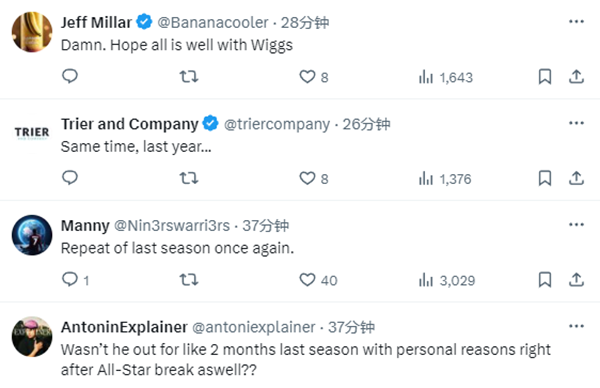Retweet Jeff Millar's Wiggs tweet
Viewport: 600px width, 388px height.
click(189, 77)
